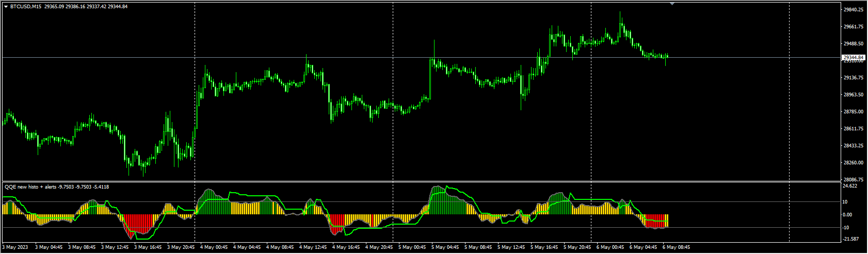Click the 4 May 16:45 time label
Viewport: 868px width, 254px height.
click(346, 247)
